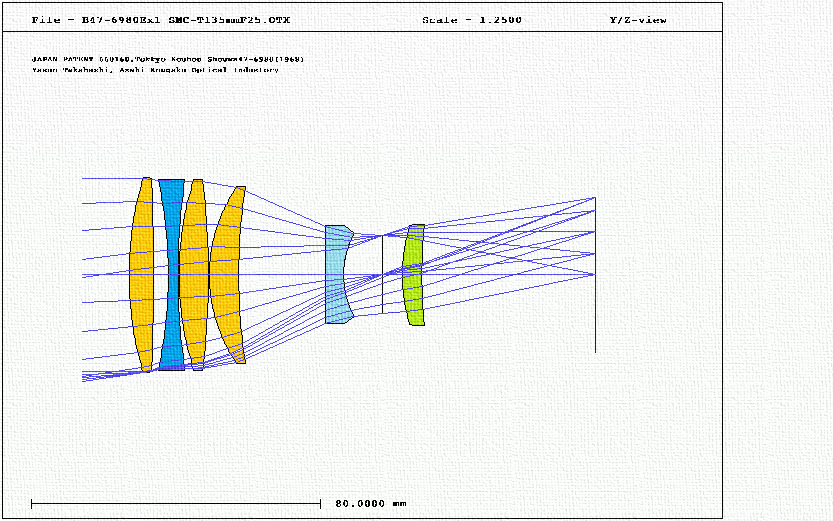The image size is (833, 521).
Task: Click the 'Asahi Kougaku Optical Industry' author line
Action: [155, 70]
